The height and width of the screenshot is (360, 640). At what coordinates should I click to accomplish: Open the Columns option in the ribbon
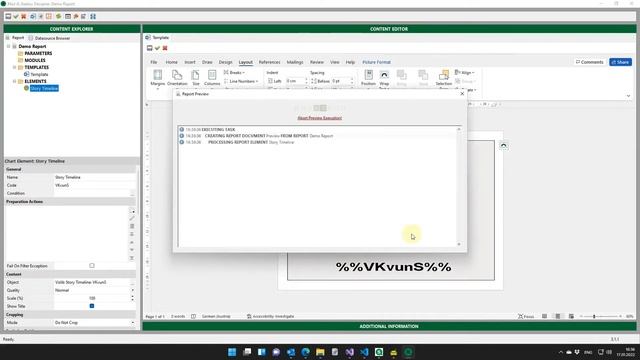click(x=212, y=78)
